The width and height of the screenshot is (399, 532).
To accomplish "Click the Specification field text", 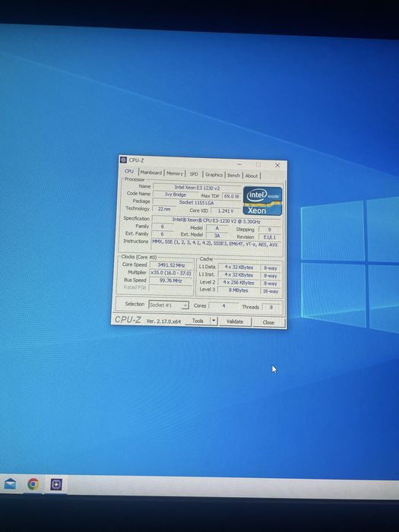I will pos(216,221).
